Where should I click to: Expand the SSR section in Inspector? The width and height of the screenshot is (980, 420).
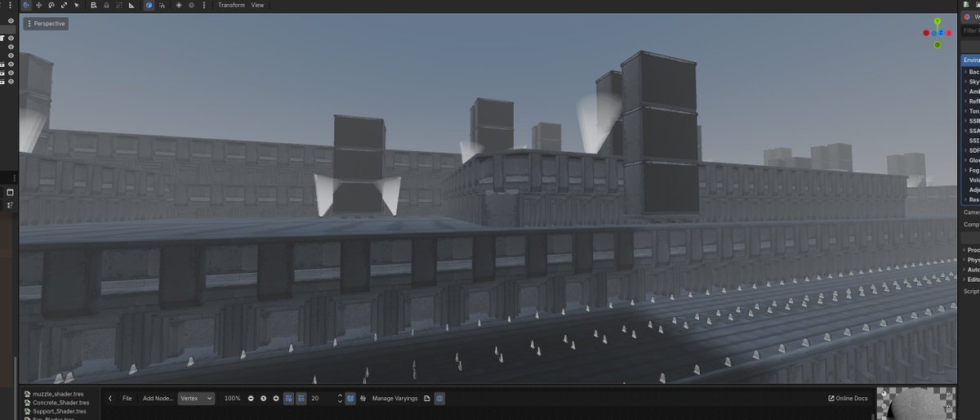pyautogui.click(x=973, y=121)
